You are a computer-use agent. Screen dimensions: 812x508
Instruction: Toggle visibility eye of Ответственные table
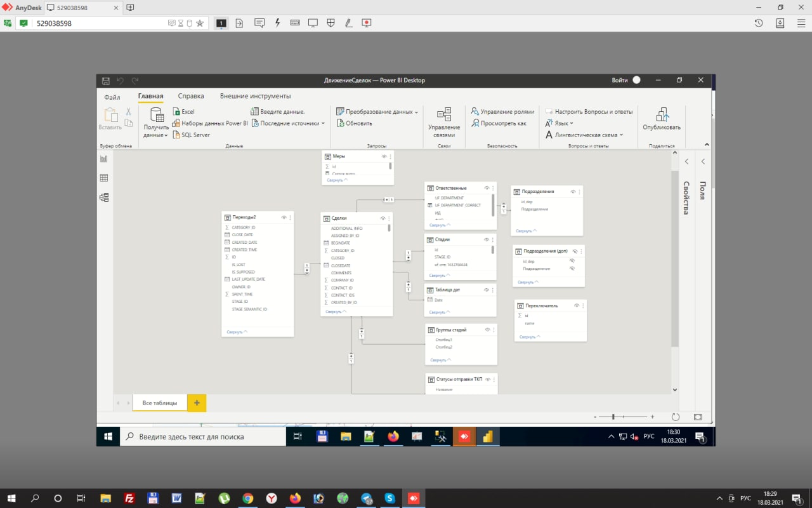coord(487,188)
